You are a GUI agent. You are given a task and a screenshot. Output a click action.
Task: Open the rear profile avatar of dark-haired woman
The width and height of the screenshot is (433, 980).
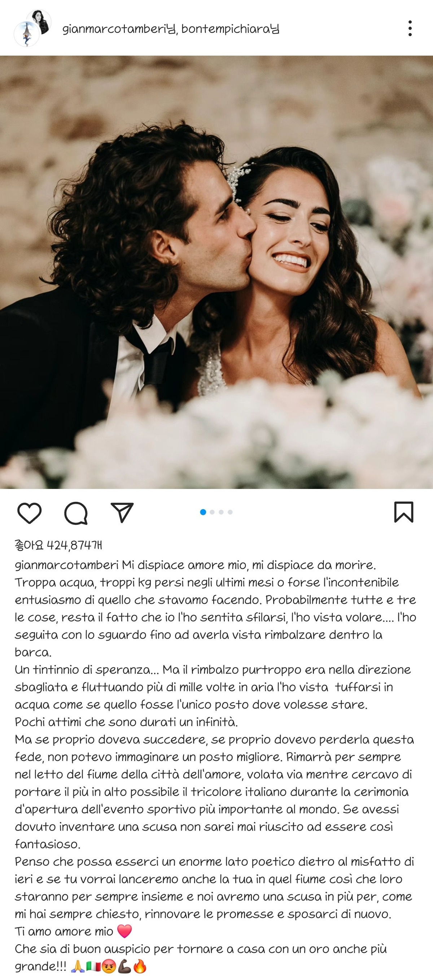(39, 21)
